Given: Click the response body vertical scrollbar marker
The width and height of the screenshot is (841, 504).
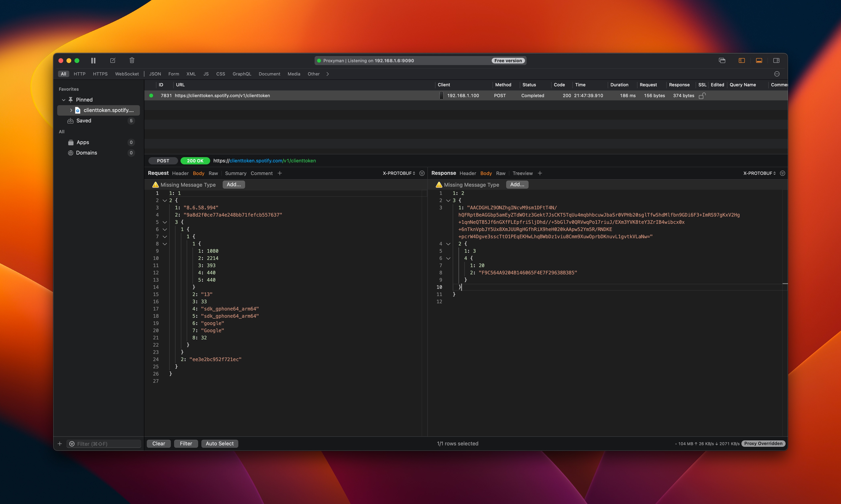Looking at the screenshot, I should coord(785,283).
